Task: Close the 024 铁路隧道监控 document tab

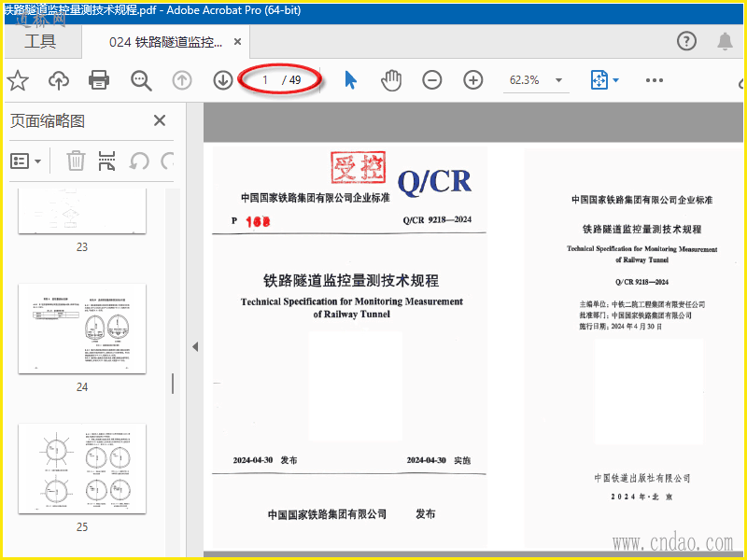Action: (x=237, y=42)
